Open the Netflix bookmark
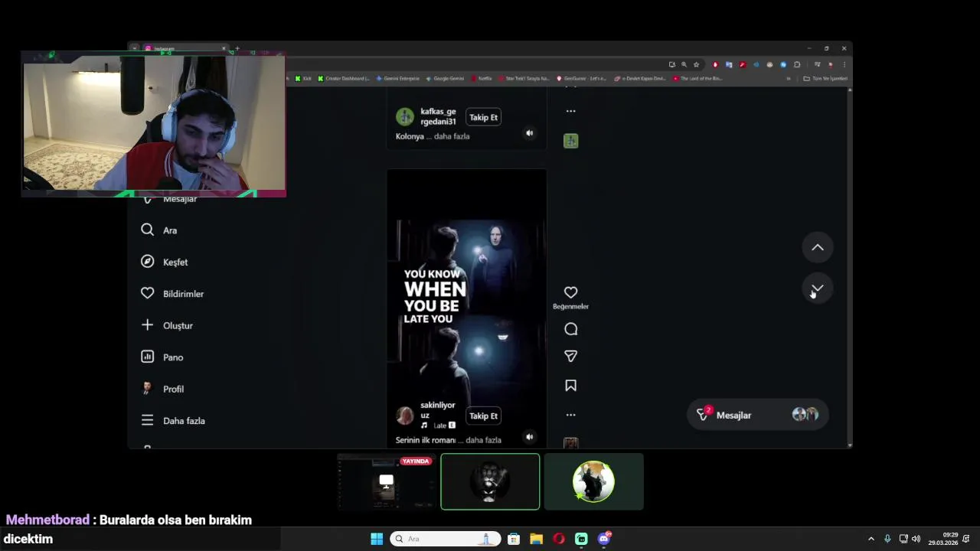980x551 pixels. coord(482,78)
